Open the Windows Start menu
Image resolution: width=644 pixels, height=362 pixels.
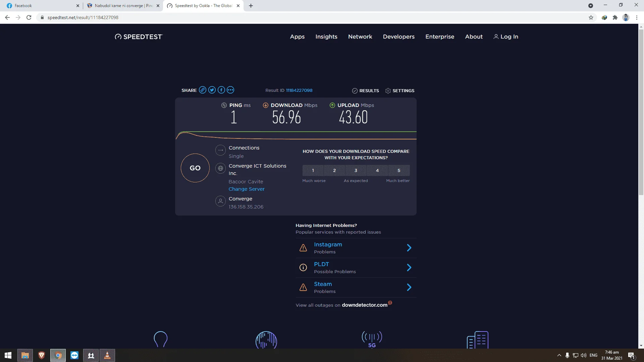pos(8,355)
